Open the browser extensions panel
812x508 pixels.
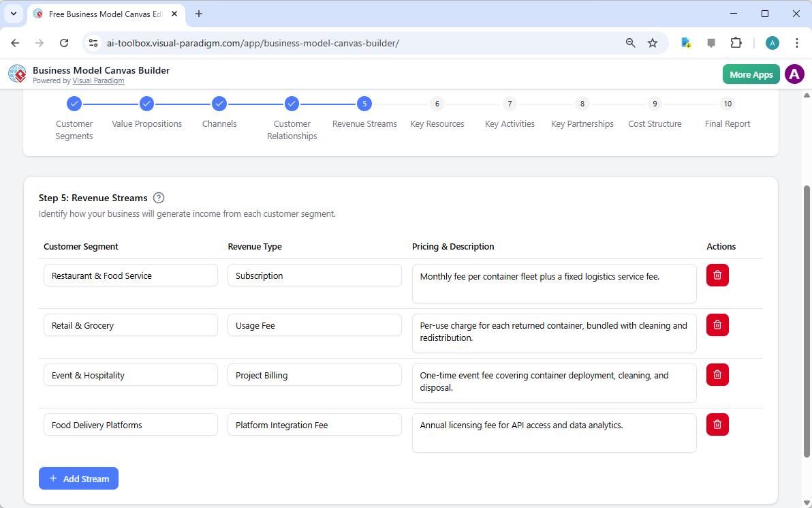point(736,42)
